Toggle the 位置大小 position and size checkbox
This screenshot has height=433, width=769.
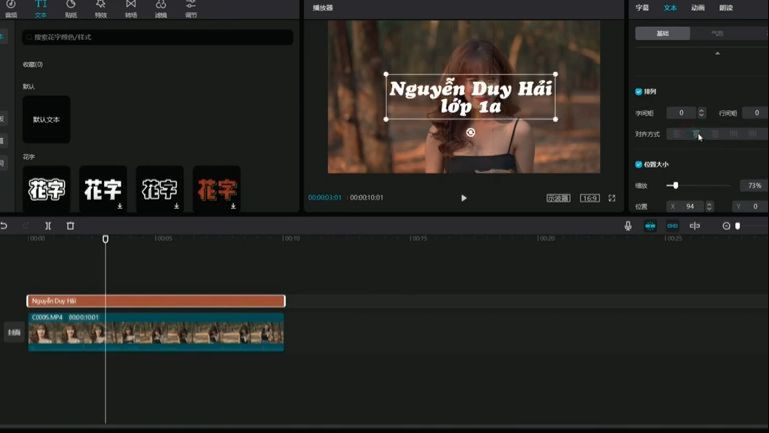coord(639,164)
